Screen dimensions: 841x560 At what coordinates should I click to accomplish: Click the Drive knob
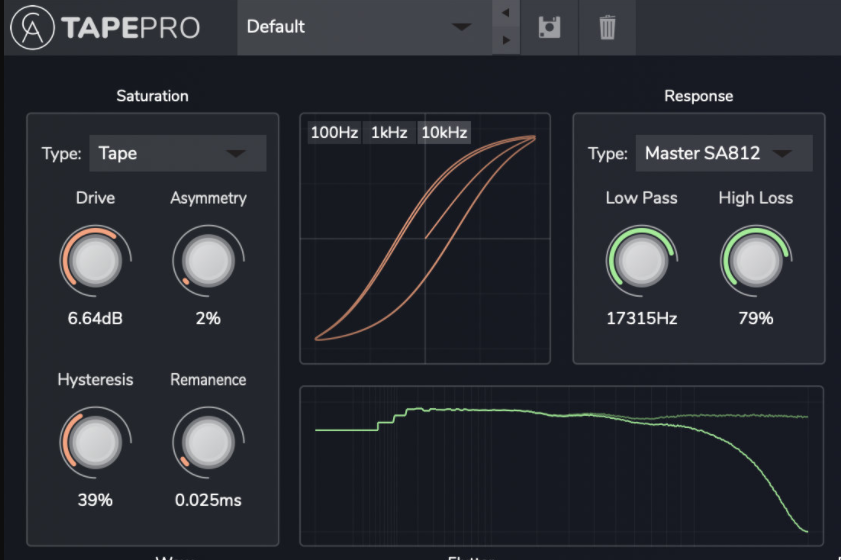95,261
